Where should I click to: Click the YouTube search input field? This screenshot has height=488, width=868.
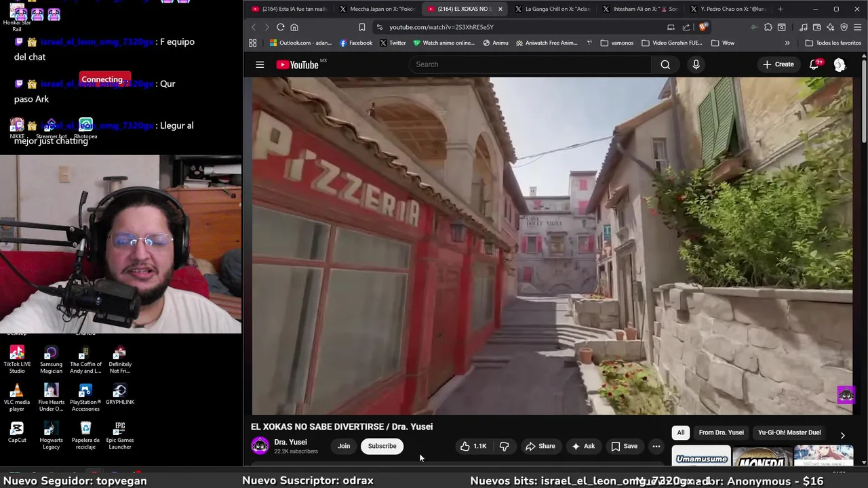coord(529,64)
